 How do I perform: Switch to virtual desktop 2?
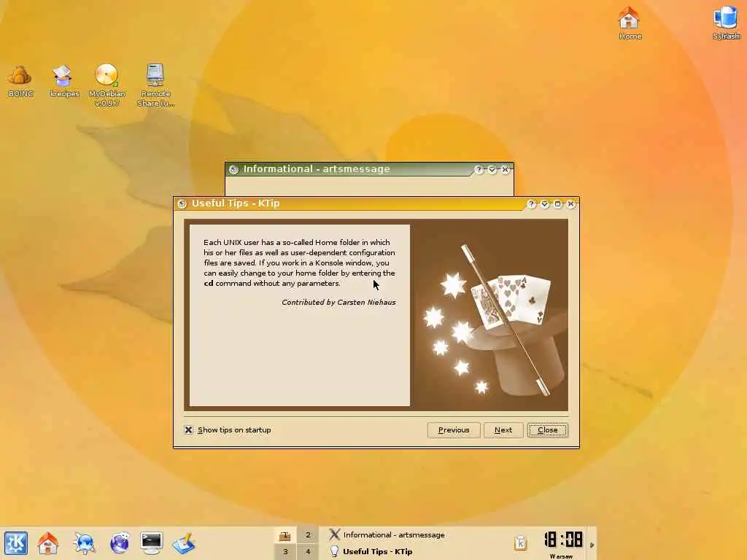pos(308,535)
